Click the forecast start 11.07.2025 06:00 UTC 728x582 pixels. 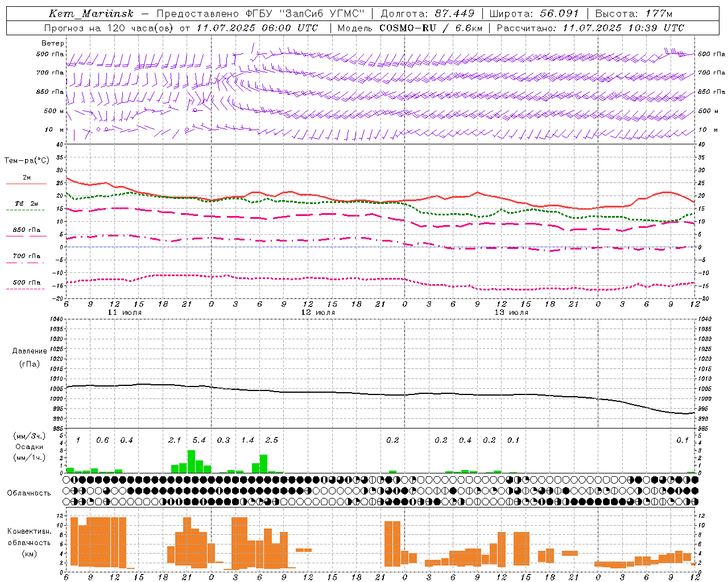(x=258, y=28)
